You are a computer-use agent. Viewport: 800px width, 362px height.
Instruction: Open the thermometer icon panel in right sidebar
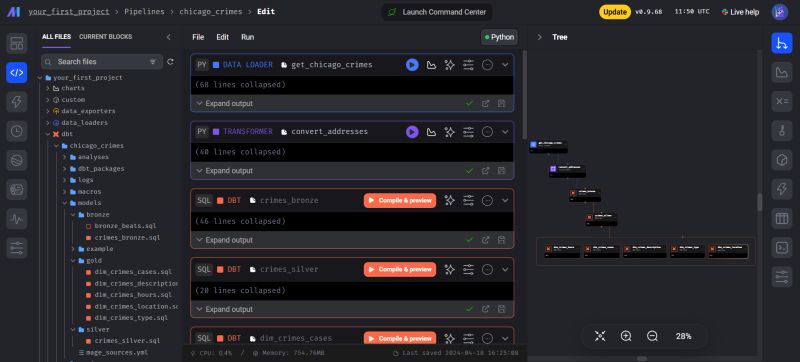click(x=782, y=131)
